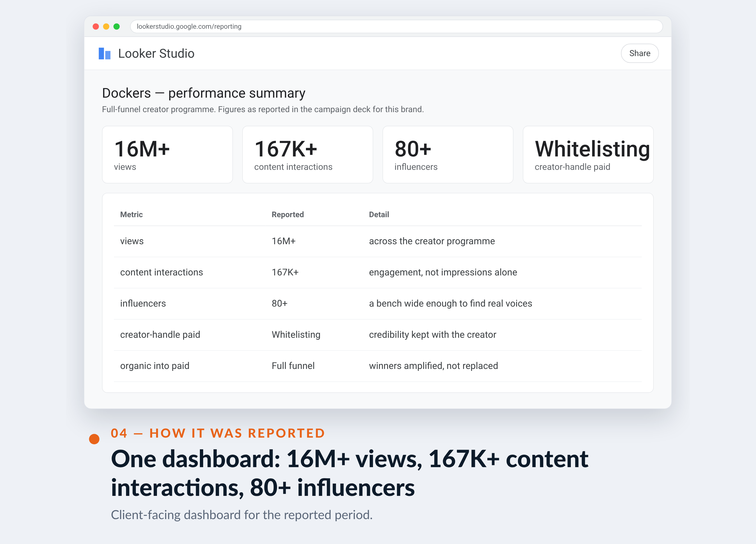Click the 'Dockers — performance summary' heading
756x544 pixels.
click(204, 93)
